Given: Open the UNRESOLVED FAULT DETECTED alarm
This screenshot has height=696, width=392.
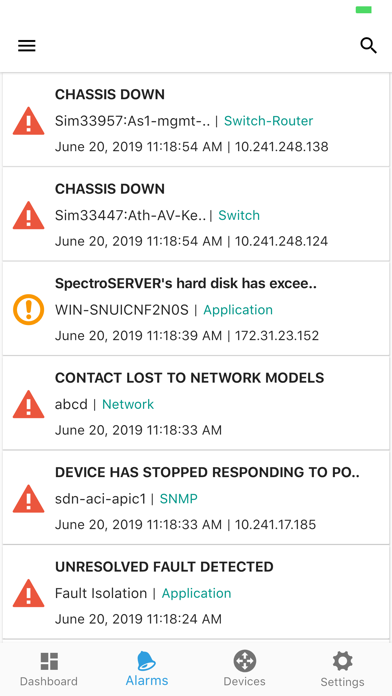Looking at the screenshot, I should (196, 592).
